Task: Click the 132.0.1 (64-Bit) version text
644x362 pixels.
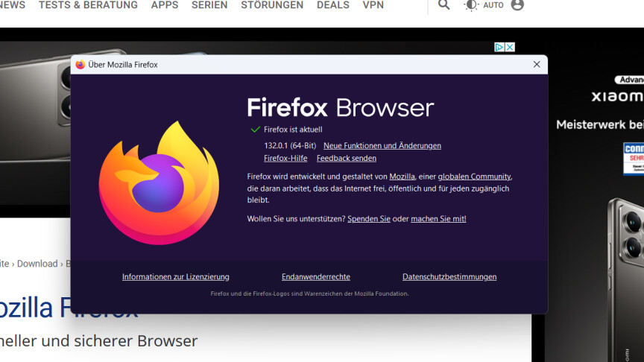Action: (290, 146)
